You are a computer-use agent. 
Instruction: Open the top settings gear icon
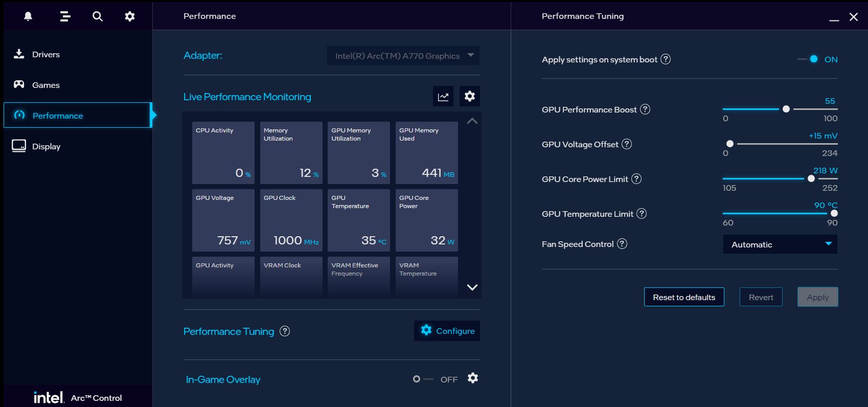point(130,16)
